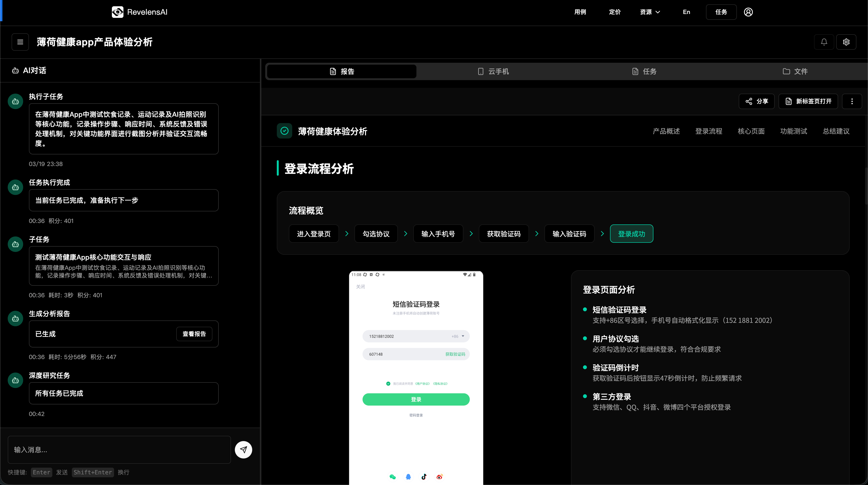
Task: Click 新标签页打开 button
Action: click(x=808, y=101)
